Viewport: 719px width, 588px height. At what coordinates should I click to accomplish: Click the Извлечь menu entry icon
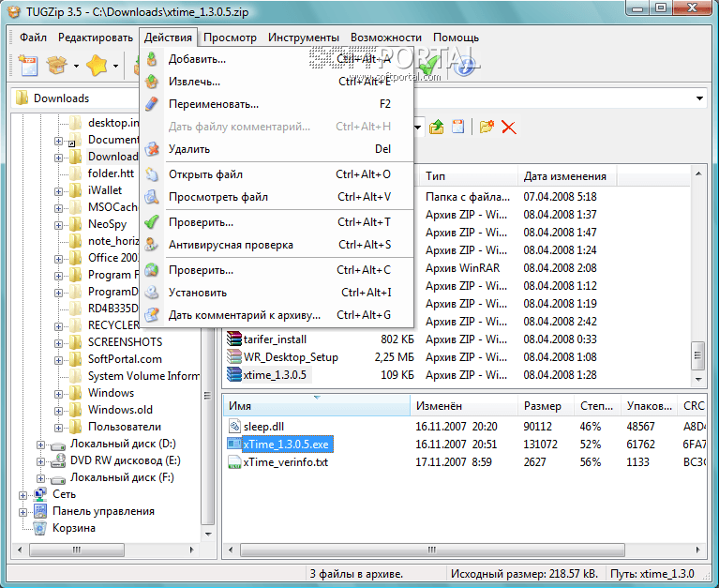[x=152, y=82]
